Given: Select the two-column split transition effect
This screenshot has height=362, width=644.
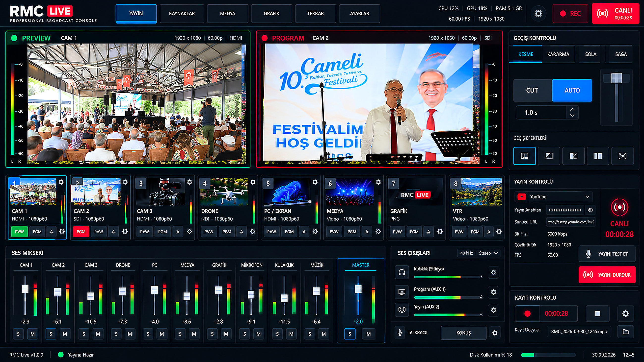Looking at the screenshot, I should point(598,156).
